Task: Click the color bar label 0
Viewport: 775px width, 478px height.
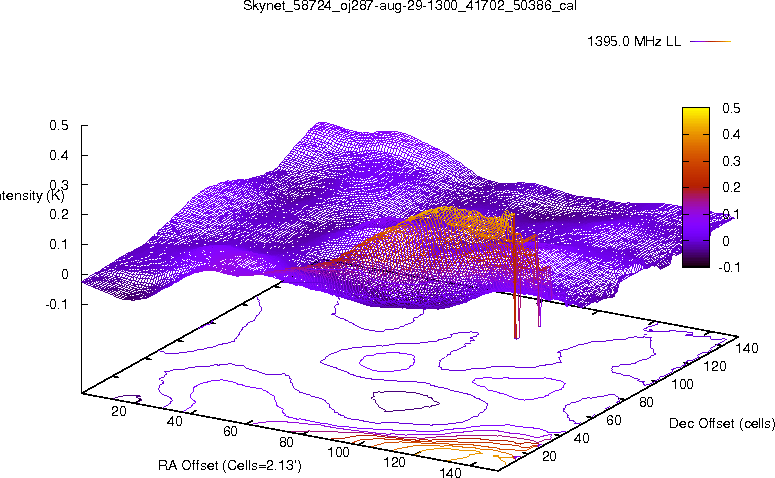Action: [x=726, y=241]
